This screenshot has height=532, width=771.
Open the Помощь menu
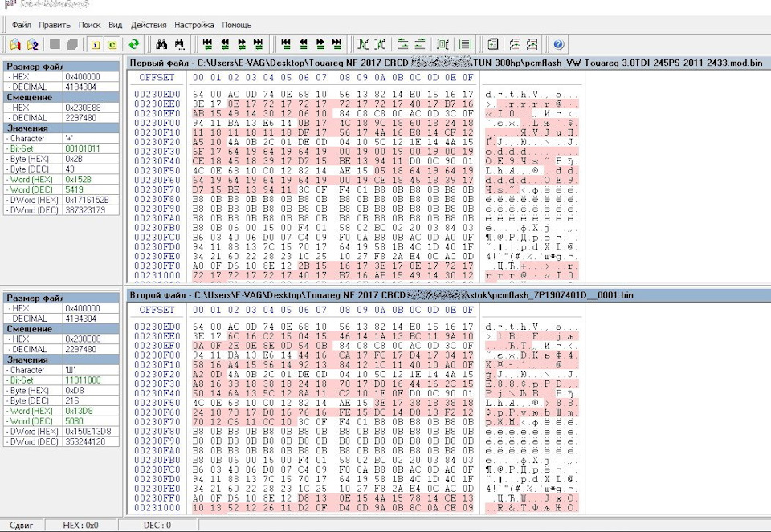pyautogui.click(x=236, y=25)
